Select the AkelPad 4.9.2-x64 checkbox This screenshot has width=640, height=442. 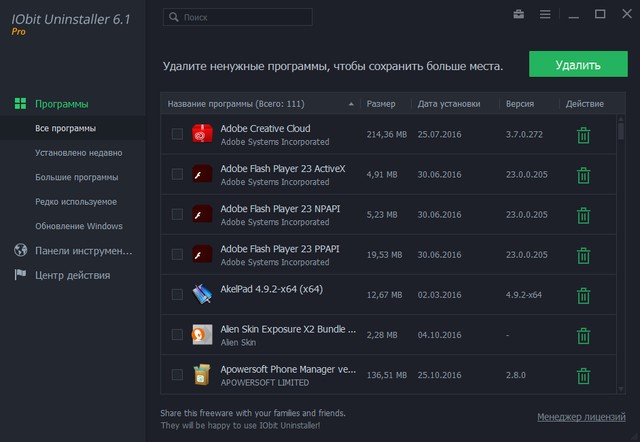(x=177, y=294)
